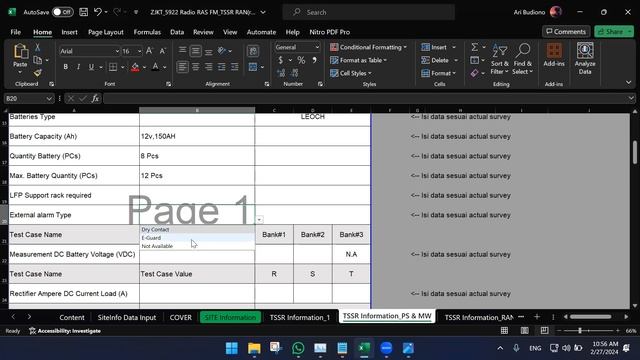
Task: Click the Insert Function fx icon
Action: [95, 98]
